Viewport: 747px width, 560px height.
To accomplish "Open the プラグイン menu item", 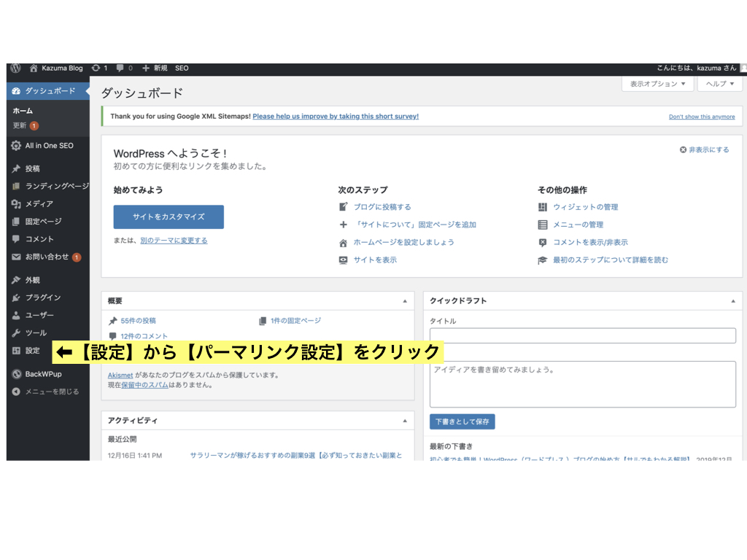I will (x=43, y=297).
